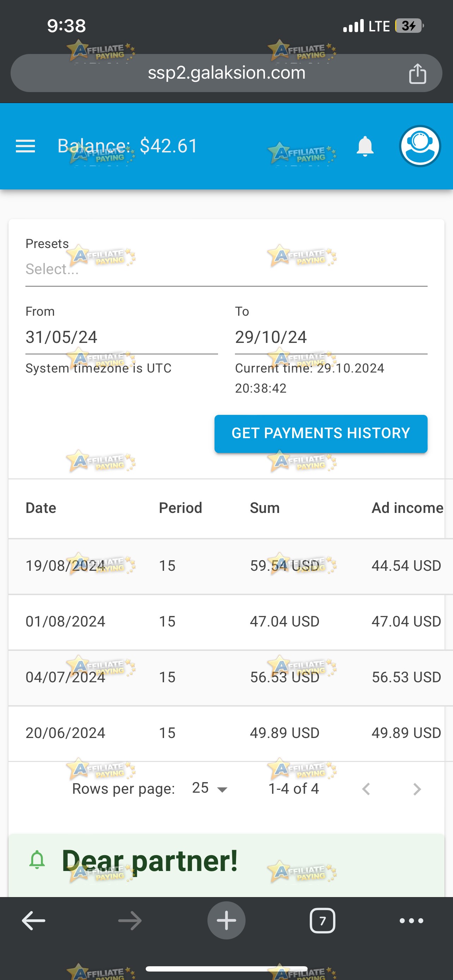Click GET PAYMENTS HISTORY button
Image resolution: width=453 pixels, height=980 pixels.
(321, 434)
